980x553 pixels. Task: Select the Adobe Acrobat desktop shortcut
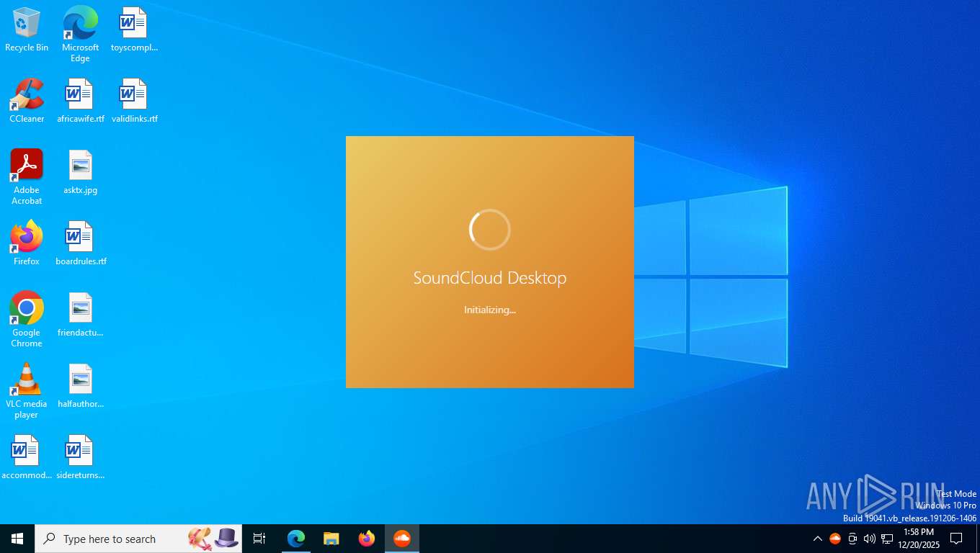coord(27,177)
